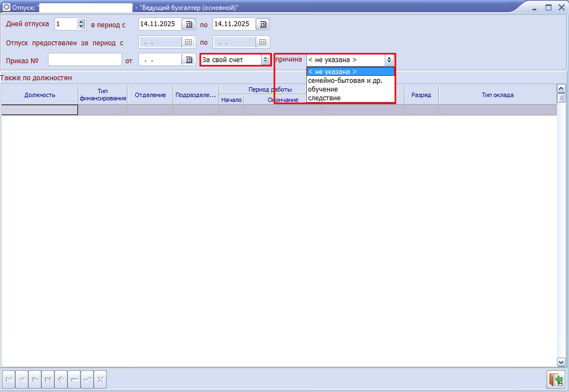Open calendar for vacation end date
This screenshot has width=569, height=392.
pos(263,24)
